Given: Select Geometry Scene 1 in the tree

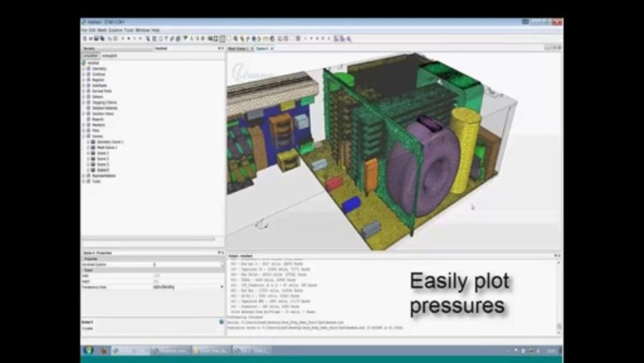Looking at the screenshot, I should [x=110, y=142].
